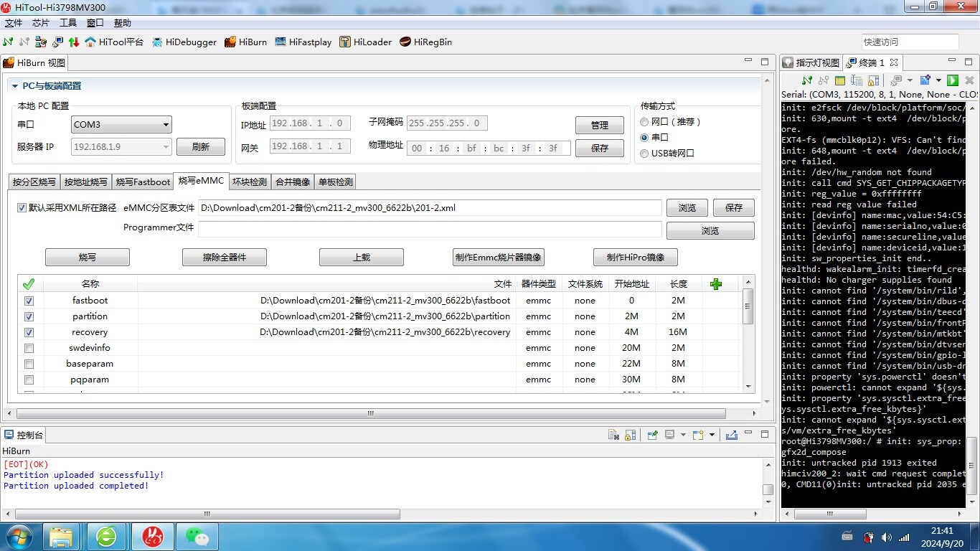Uncheck the recovery partition checkbox

pos(29,332)
